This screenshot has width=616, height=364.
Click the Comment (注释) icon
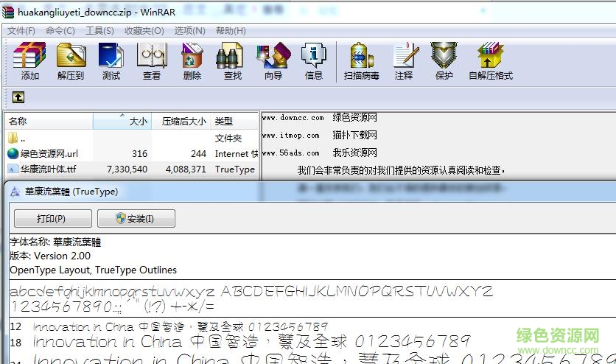pos(405,61)
